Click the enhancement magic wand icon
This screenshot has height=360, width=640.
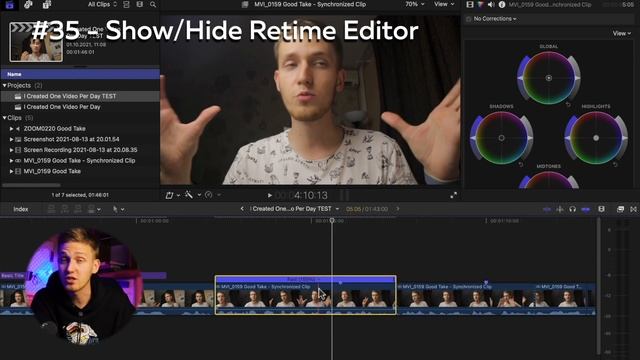coord(189,195)
